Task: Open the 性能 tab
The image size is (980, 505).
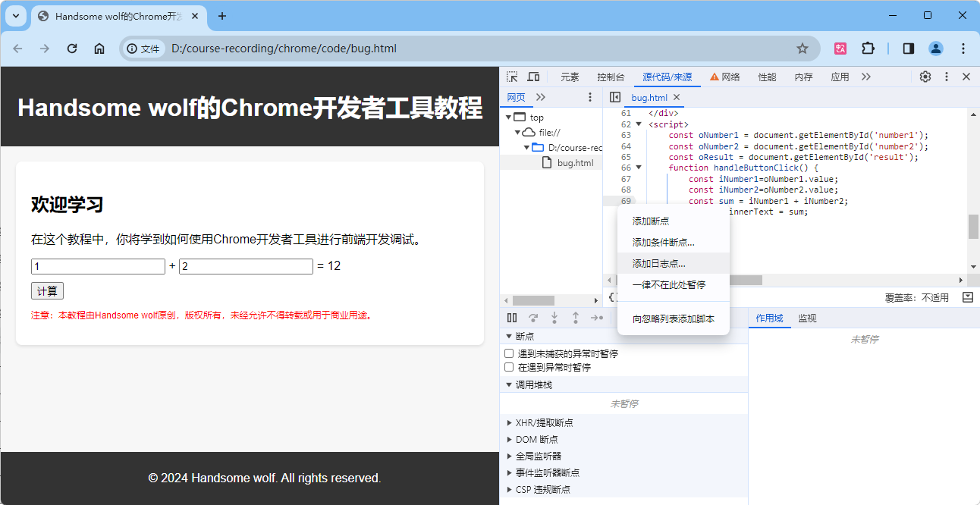Action: [x=767, y=77]
